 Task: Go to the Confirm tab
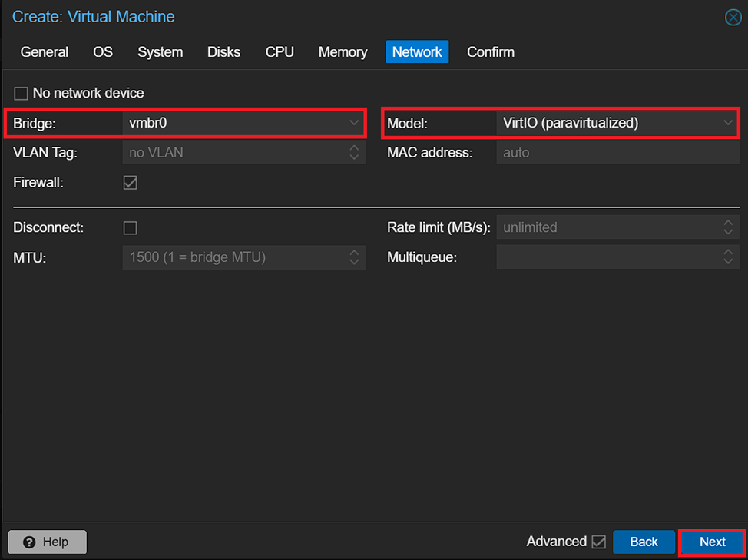[491, 52]
